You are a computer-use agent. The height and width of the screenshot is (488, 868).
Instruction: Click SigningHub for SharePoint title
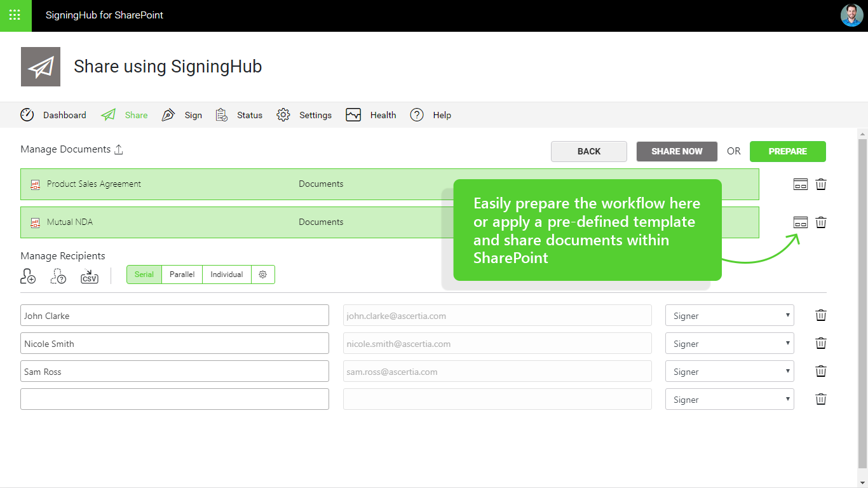tap(104, 15)
